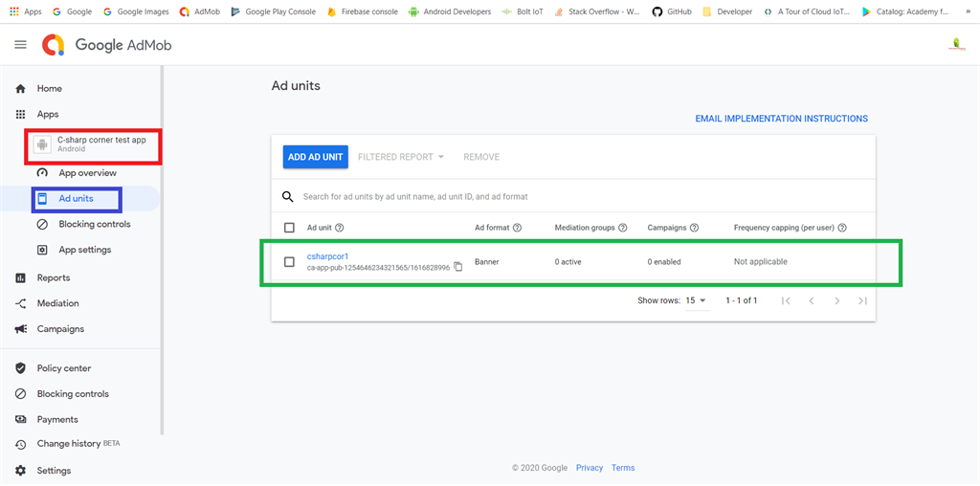Image resolution: width=980 pixels, height=486 pixels.
Task: Click the Mediation branching icon
Action: coord(21,303)
